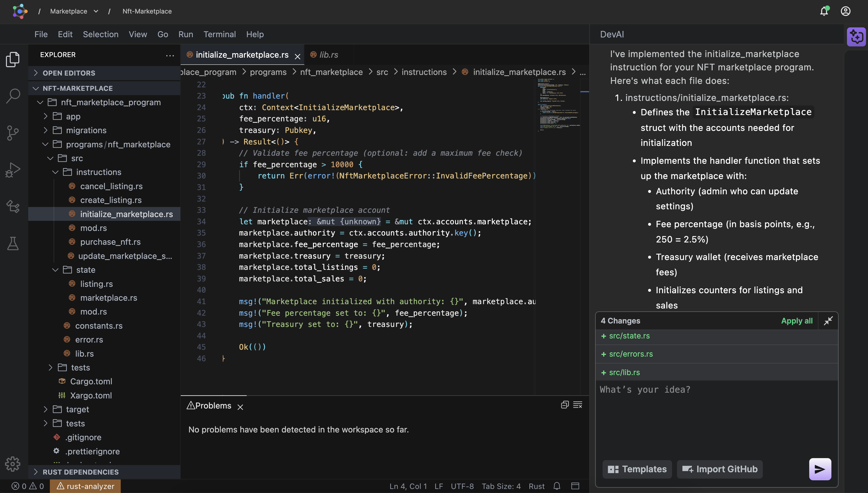Open the Settings gear icon
This screenshot has width=868, height=493.
pyautogui.click(x=13, y=464)
